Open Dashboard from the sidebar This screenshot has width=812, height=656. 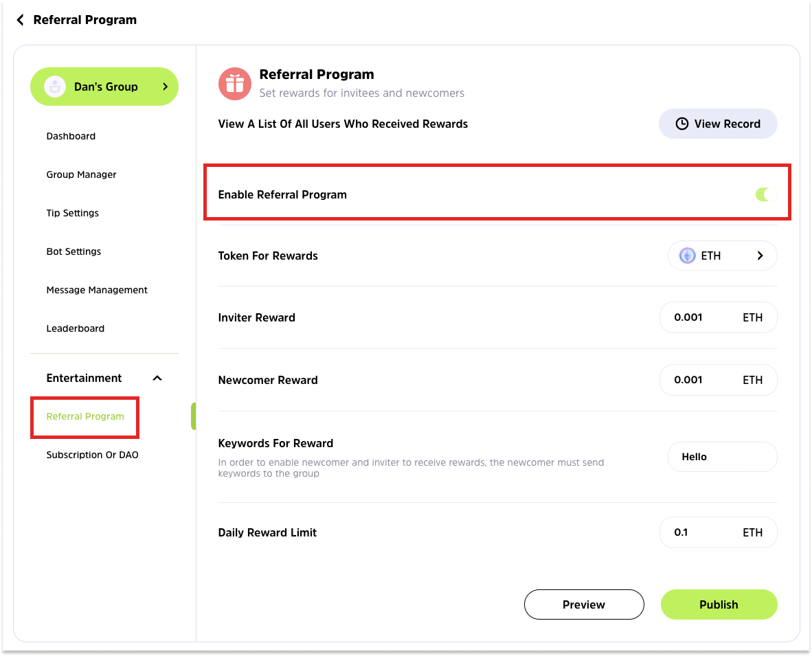pyautogui.click(x=71, y=136)
